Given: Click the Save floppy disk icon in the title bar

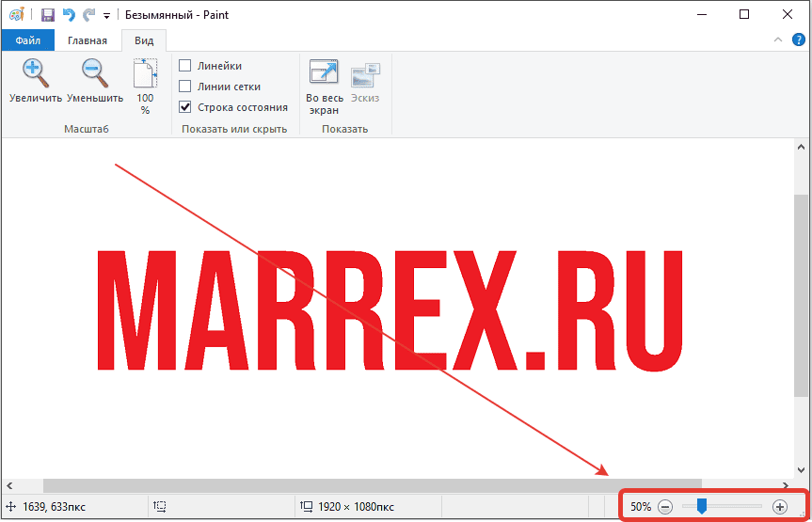Looking at the screenshot, I should tap(48, 15).
